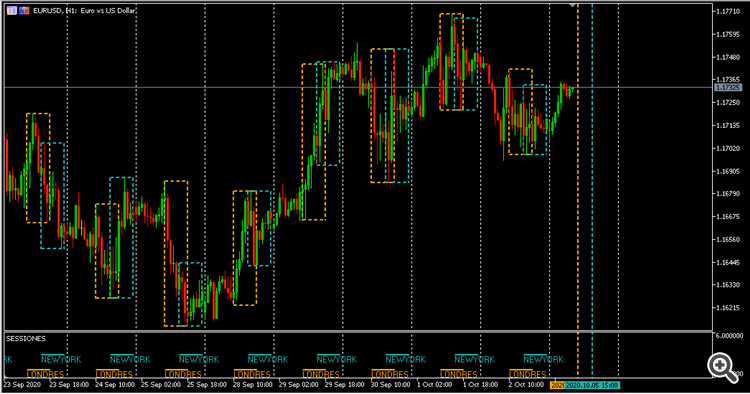Click the '29 Sep 02:00' time label
The image size is (750, 394).
point(298,384)
